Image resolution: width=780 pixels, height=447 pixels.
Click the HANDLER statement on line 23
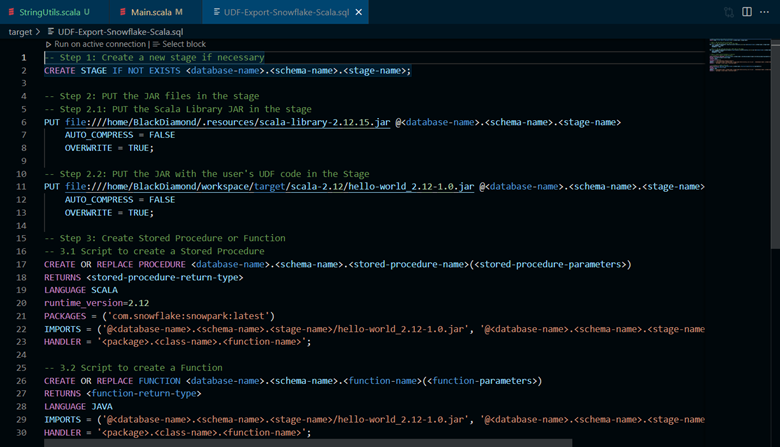pyautogui.click(x=177, y=342)
